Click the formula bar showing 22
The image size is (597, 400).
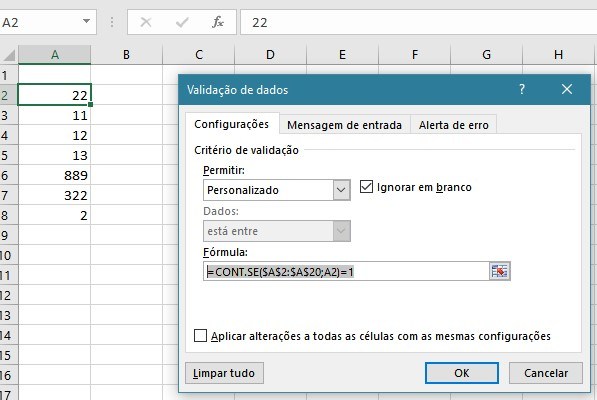(419, 22)
